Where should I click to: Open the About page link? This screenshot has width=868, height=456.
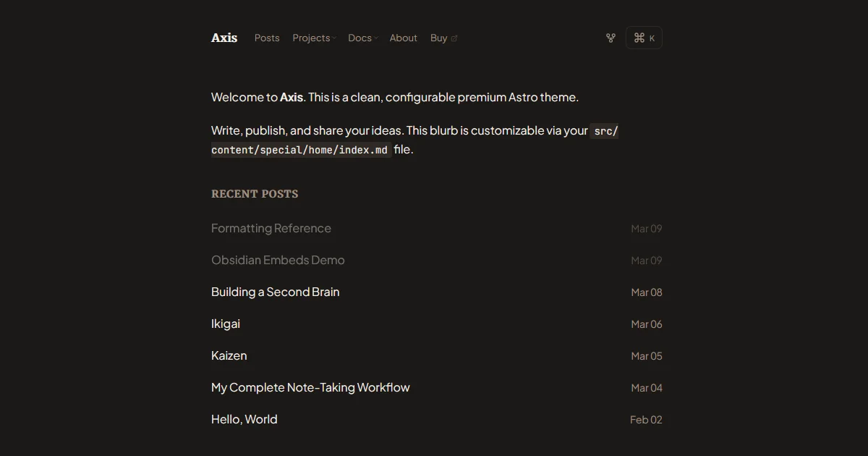click(x=404, y=38)
